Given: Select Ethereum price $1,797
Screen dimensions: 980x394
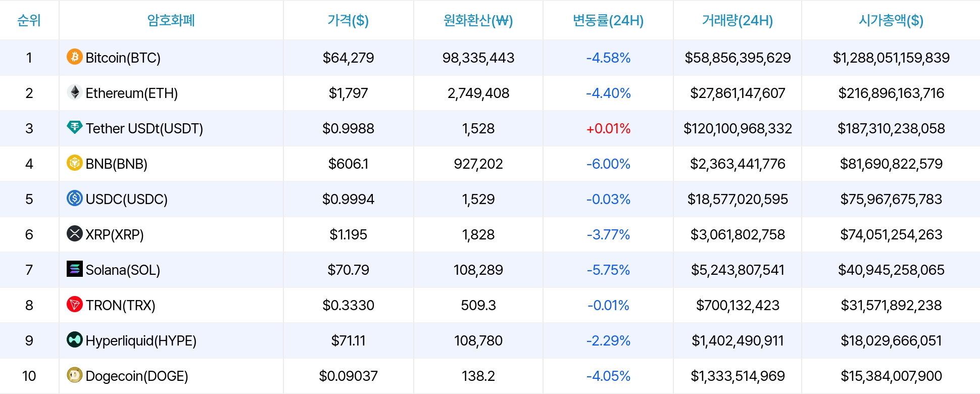Looking at the screenshot, I should click(x=349, y=93).
